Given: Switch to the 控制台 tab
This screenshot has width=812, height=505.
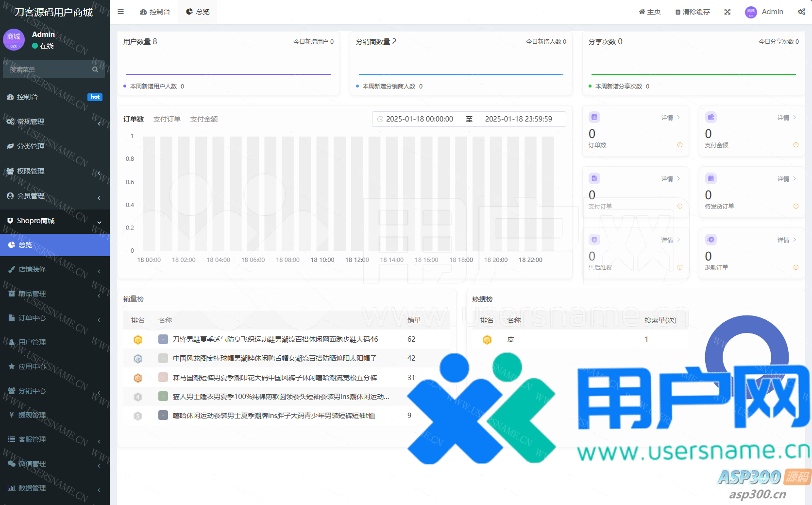Looking at the screenshot, I should (155, 12).
